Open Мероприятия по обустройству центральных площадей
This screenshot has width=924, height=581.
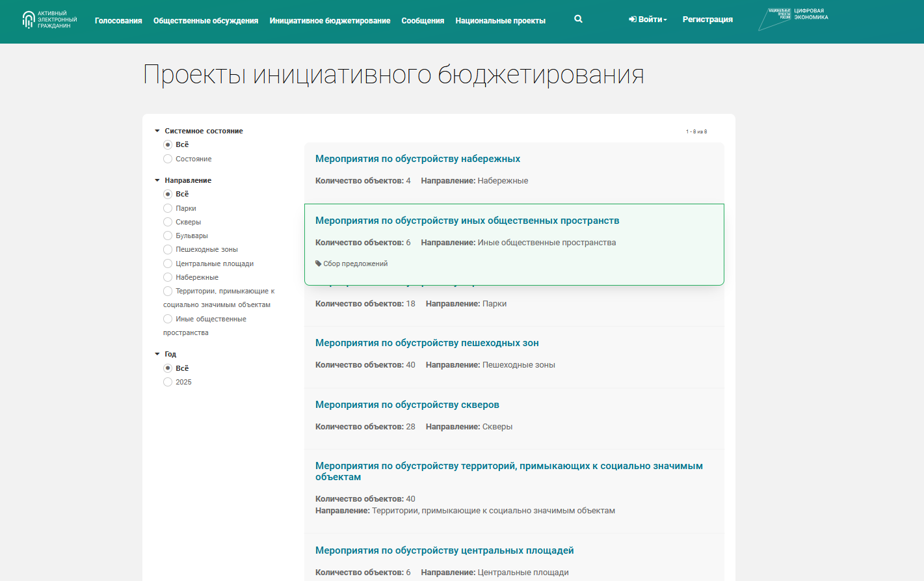[x=444, y=550]
